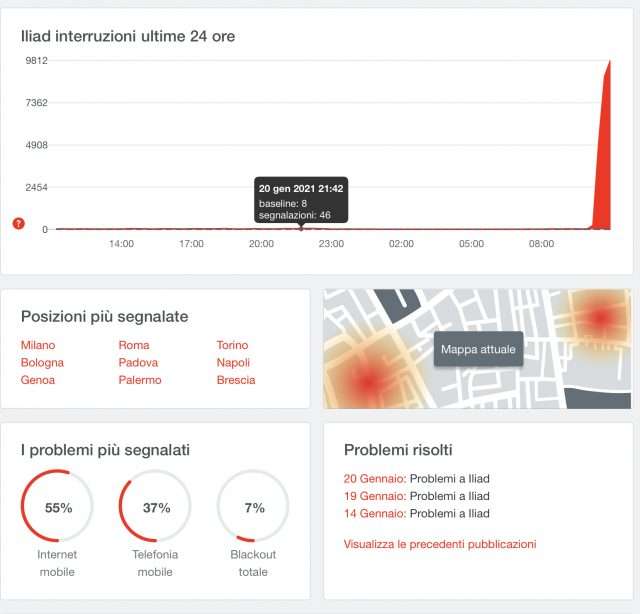Go to the Palermo location link
Screen dimensions: 640x614
coord(140,380)
